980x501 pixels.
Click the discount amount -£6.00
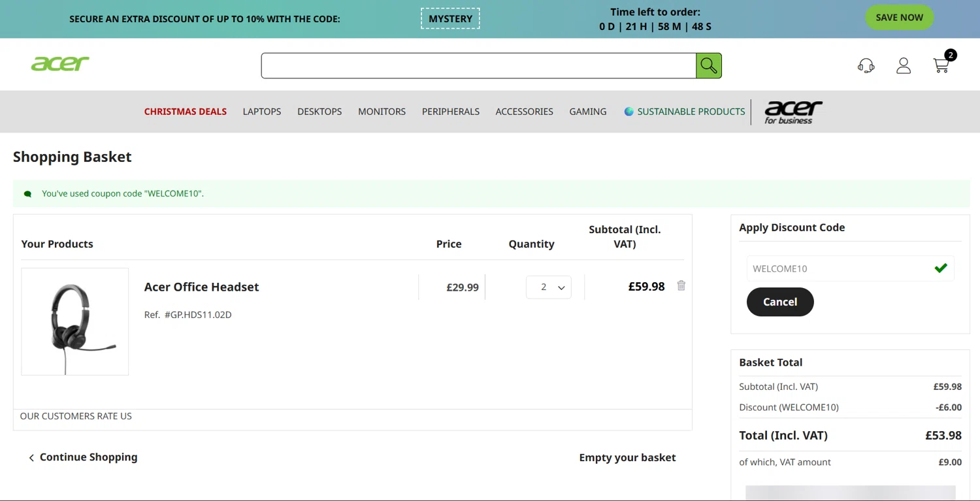pyautogui.click(x=949, y=408)
